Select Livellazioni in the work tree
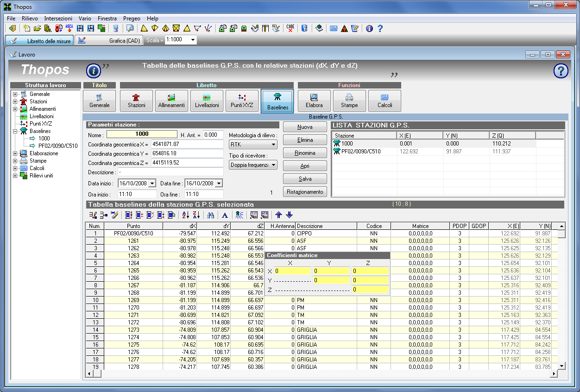The width and height of the screenshot is (580, 392). (42, 116)
